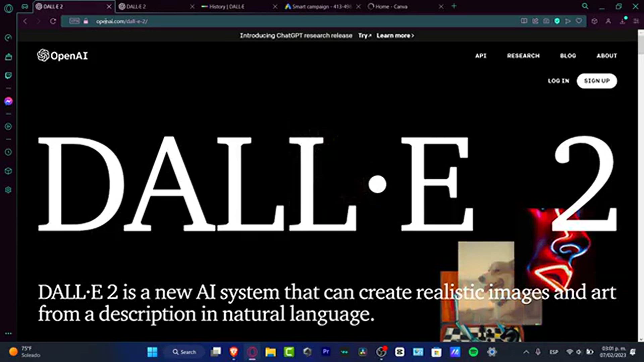This screenshot has height=362, width=644.
Task: Open the sidebar bag icon
Action: pos(8,57)
